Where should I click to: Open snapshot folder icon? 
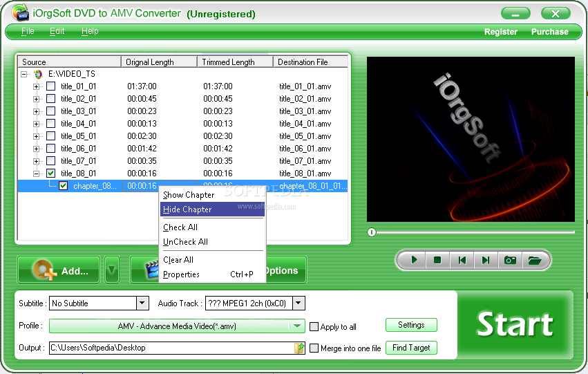pyautogui.click(x=534, y=260)
